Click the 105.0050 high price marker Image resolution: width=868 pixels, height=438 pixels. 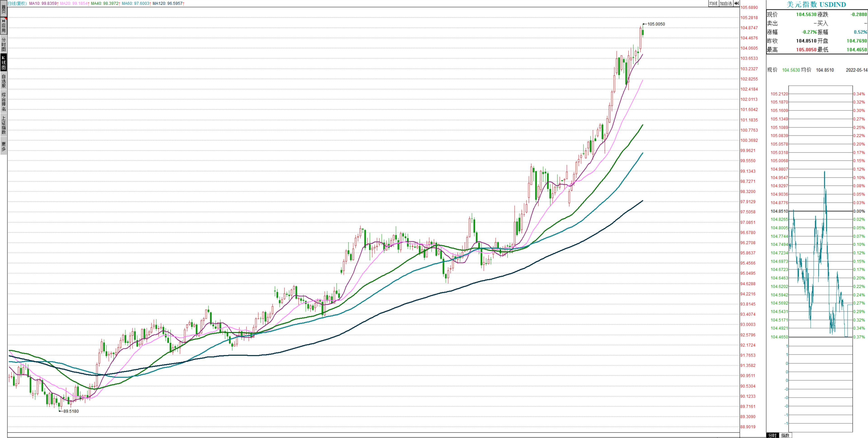tap(656, 24)
